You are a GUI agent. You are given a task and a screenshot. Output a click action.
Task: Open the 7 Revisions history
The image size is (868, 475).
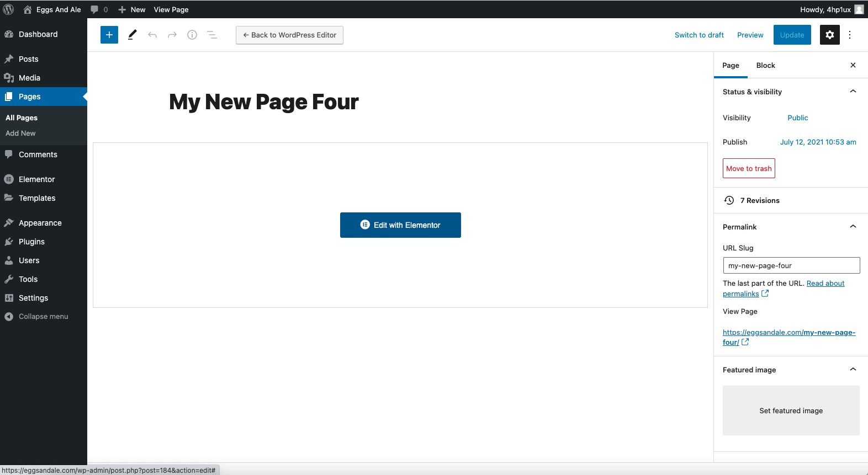coord(791,200)
